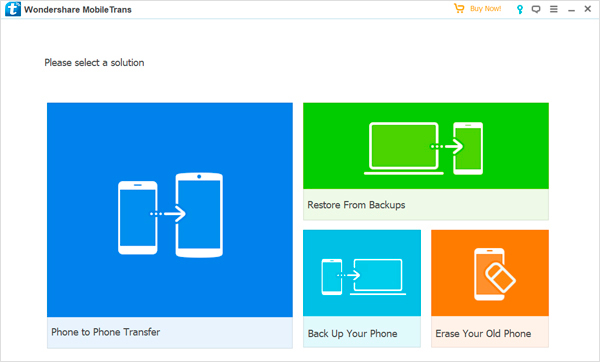
Task: Select the Erase Your Old Phone label
Action: point(483,334)
